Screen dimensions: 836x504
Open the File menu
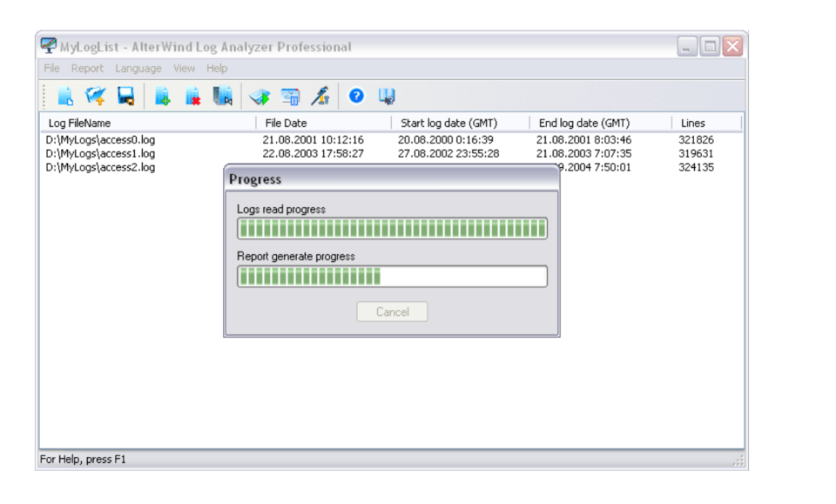coord(51,68)
